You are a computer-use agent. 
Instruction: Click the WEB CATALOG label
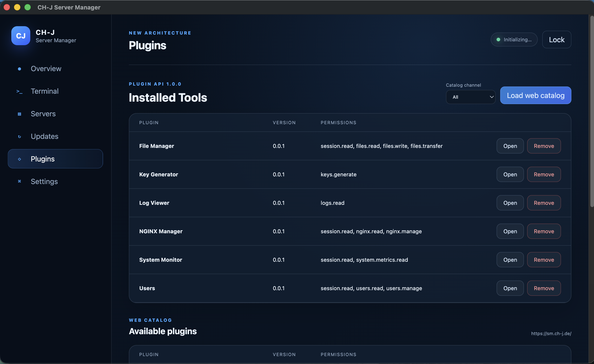[x=151, y=320]
